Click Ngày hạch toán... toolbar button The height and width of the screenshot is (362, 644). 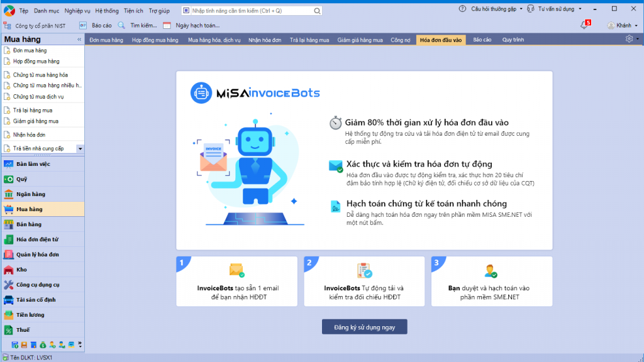[191, 25]
